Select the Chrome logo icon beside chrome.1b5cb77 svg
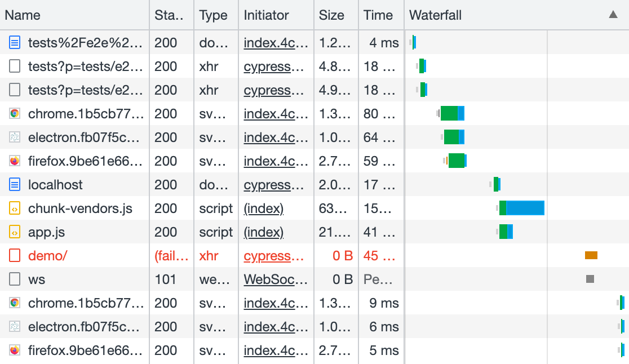The width and height of the screenshot is (629, 364). (15, 113)
